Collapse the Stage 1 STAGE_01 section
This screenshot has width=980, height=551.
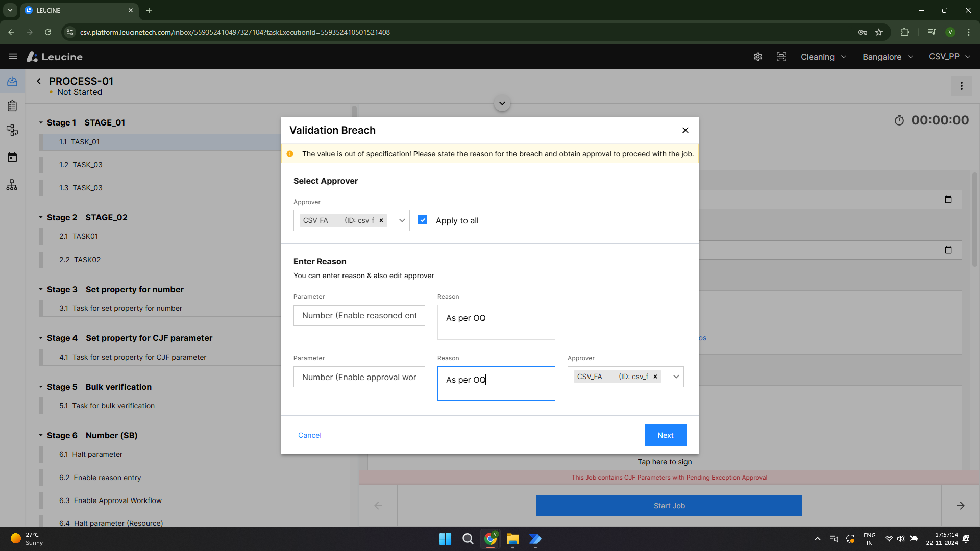(x=41, y=122)
